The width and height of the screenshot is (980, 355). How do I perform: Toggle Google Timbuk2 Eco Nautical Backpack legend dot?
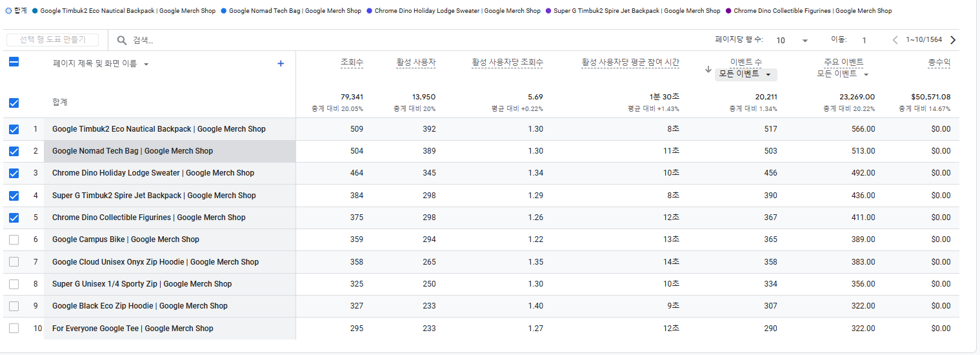[35, 11]
